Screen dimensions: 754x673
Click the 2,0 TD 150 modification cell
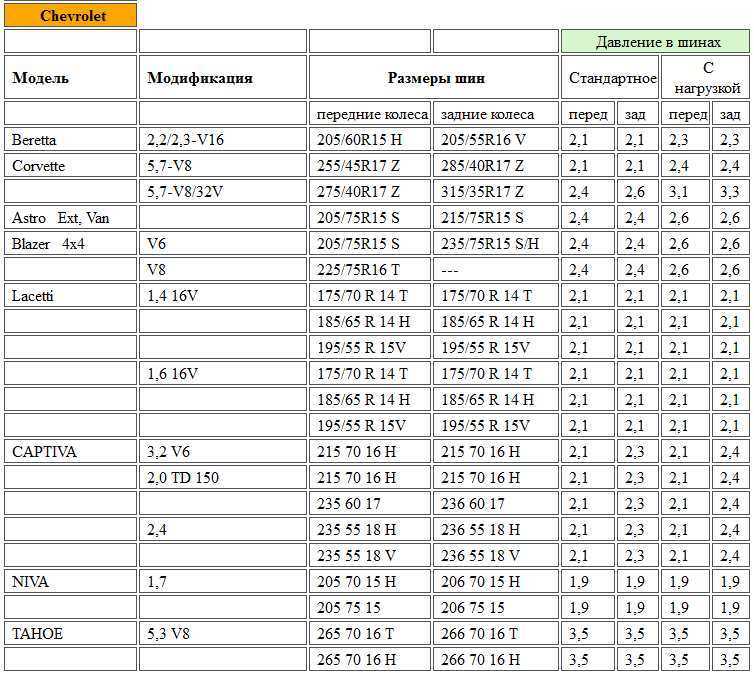[x=223, y=477]
